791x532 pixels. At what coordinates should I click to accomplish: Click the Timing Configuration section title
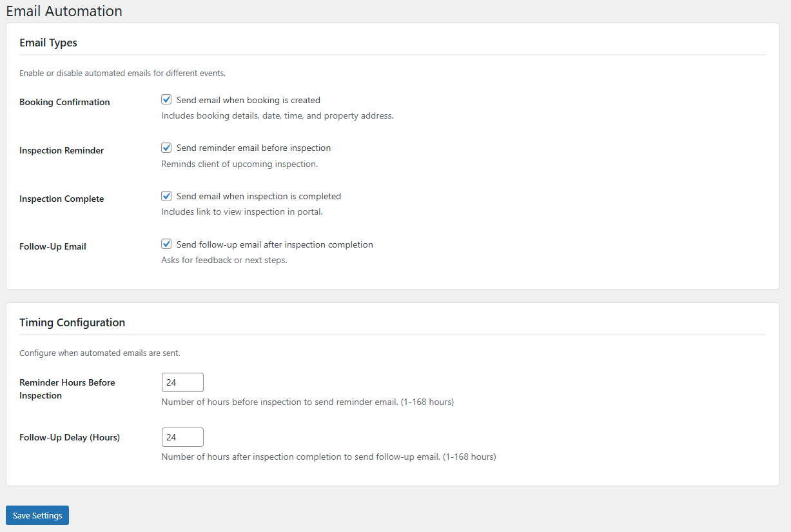pyautogui.click(x=72, y=322)
